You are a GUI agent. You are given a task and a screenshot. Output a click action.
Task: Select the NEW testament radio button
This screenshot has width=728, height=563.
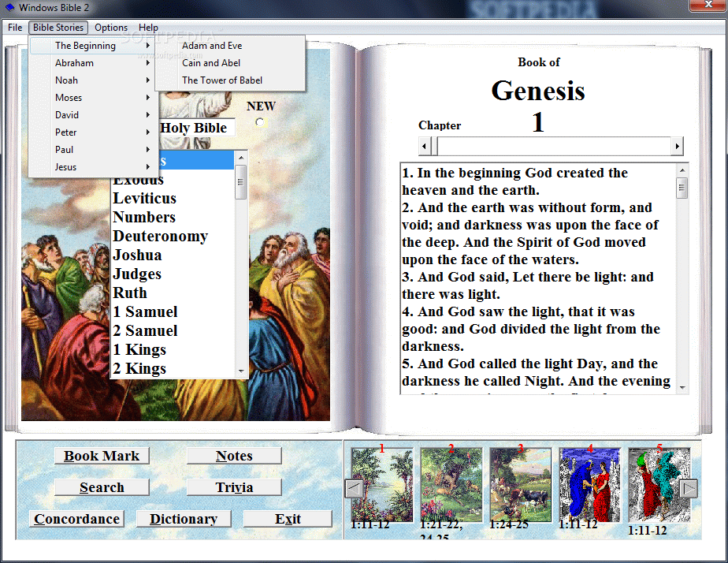coord(259,122)
